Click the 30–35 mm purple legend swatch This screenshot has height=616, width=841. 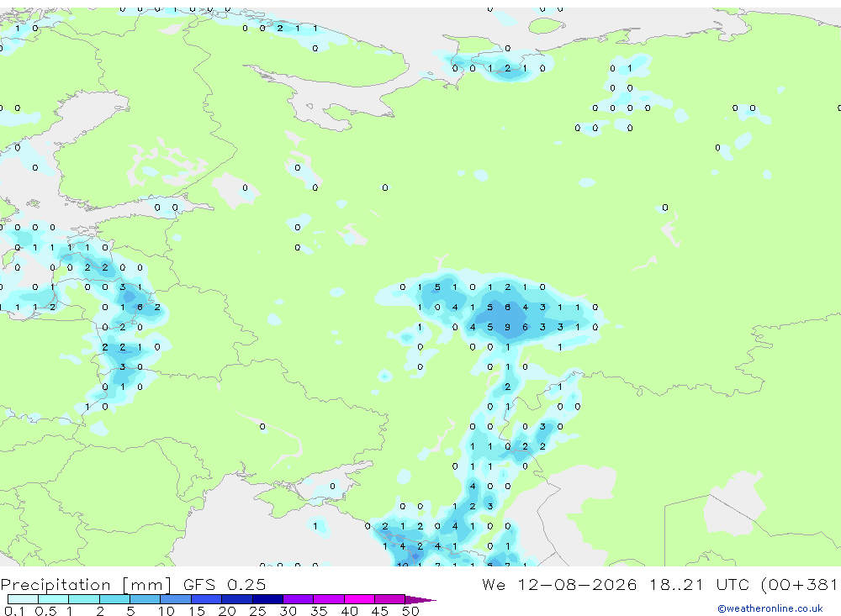(x=299, y=599)
